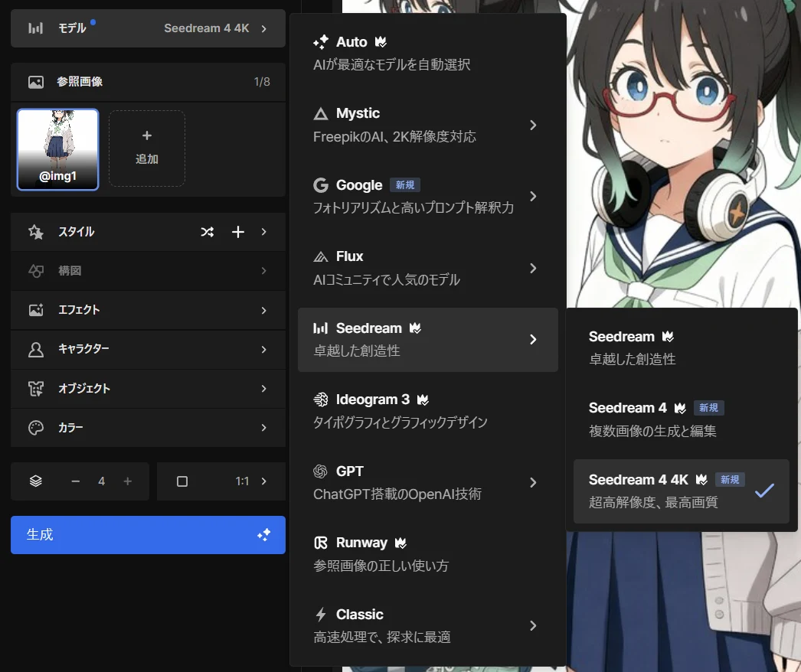Click the Seedream bars icon in menu
The width and height of the screenshot is (801, 672).
pos(320,328)
